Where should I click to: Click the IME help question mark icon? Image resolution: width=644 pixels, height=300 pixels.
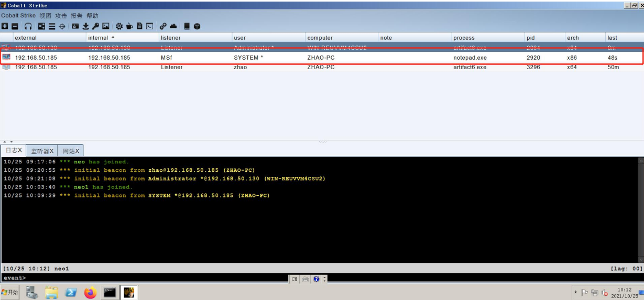coord(316,279)
